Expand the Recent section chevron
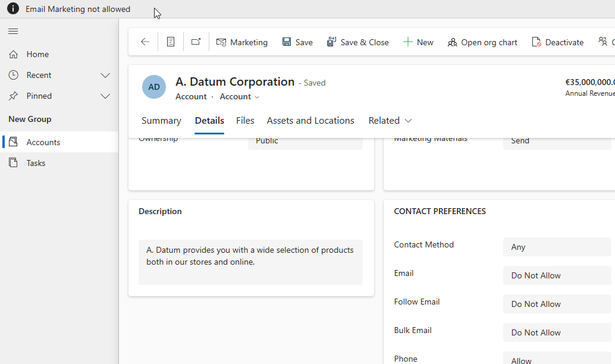Screen dimensions: 615x364 click(x=105, y=75)
